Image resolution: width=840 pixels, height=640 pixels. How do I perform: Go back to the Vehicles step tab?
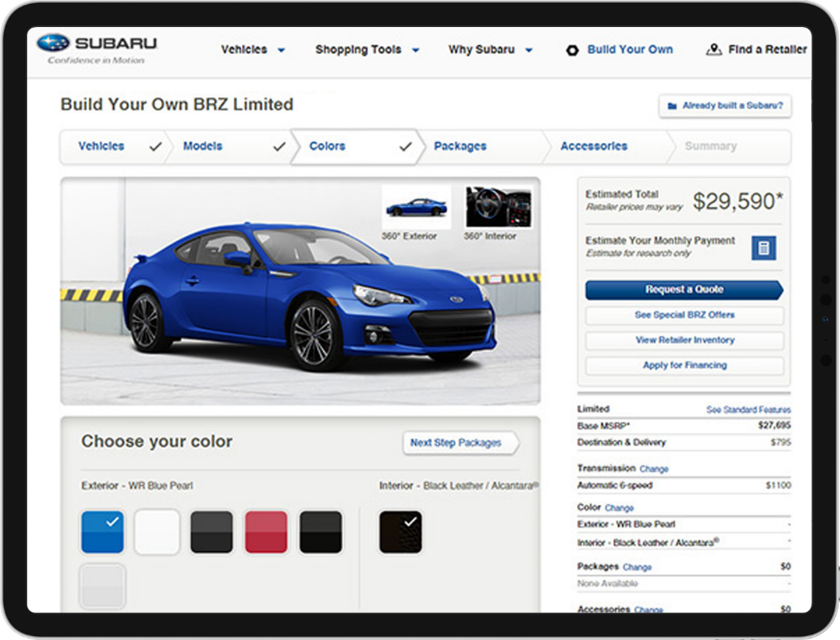tap(114, 146)
